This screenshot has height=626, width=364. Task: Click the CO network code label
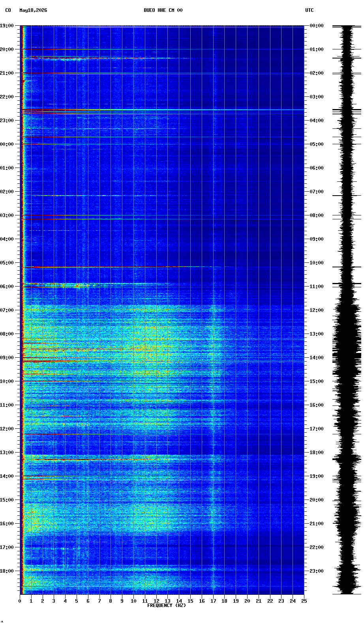[8, 10]
